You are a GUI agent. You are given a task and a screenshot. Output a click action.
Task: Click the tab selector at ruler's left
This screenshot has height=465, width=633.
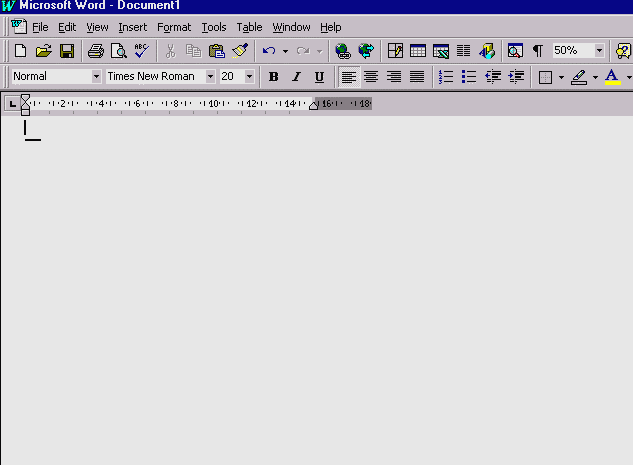(12, 103)
